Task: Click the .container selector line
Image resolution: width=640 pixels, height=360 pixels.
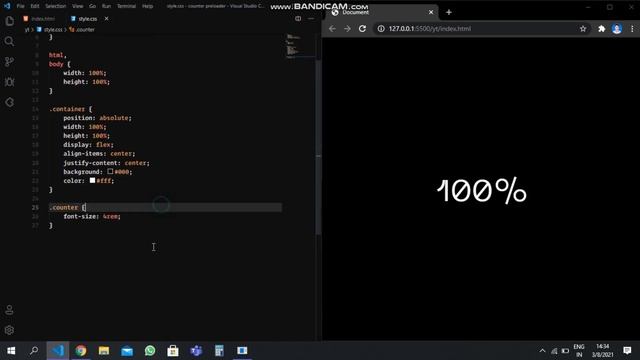Action: pyautogui.click(x=70, y=109)
